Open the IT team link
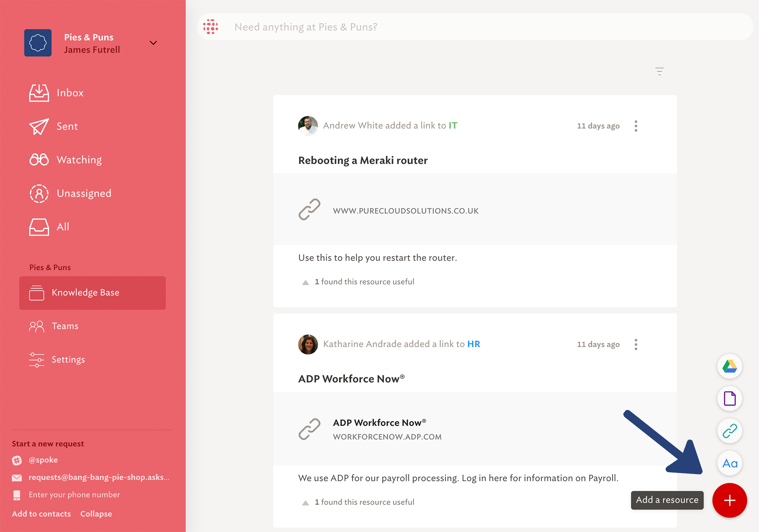The width and height of the screenshot is (759, 532). [453, 125]
